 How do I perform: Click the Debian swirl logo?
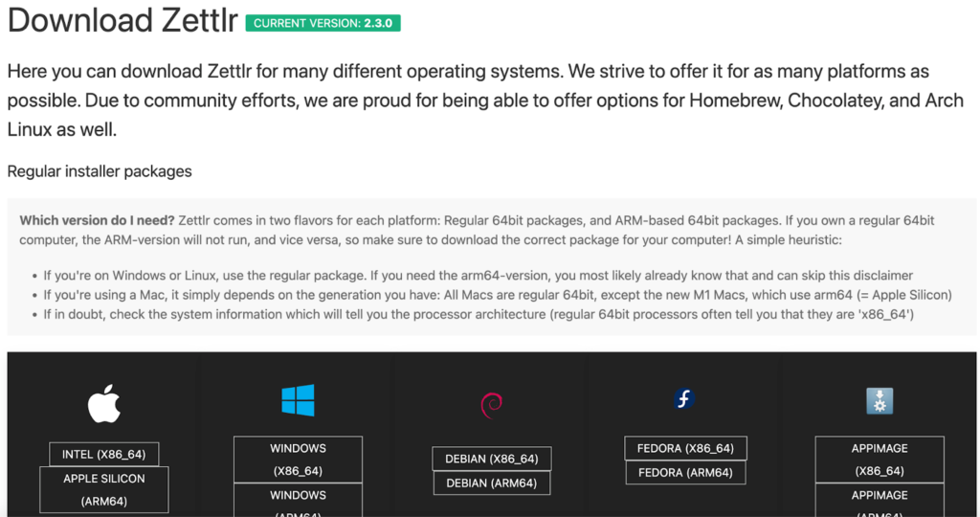click(x=491, y=405)
